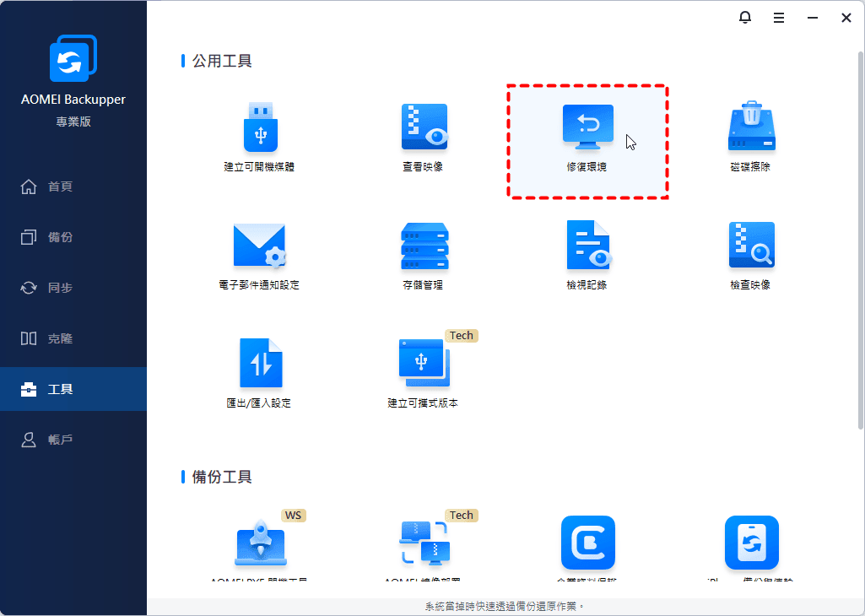Viewport: 865px width, 616px height.
Task: Open the 存儲管理 storage tool
Action: point(423,246)
